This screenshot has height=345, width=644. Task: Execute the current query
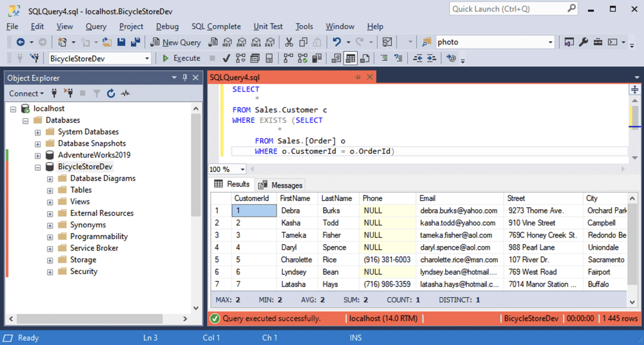click(182, 58)
